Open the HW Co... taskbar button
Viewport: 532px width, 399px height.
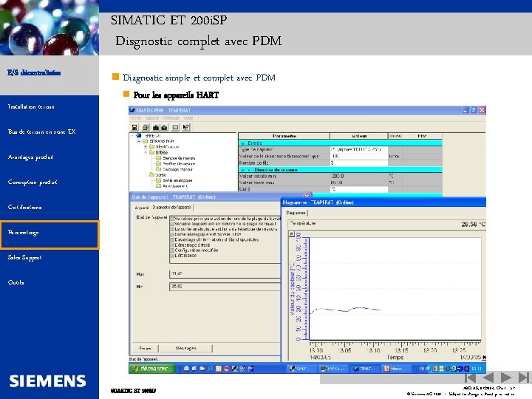(332, 369)
